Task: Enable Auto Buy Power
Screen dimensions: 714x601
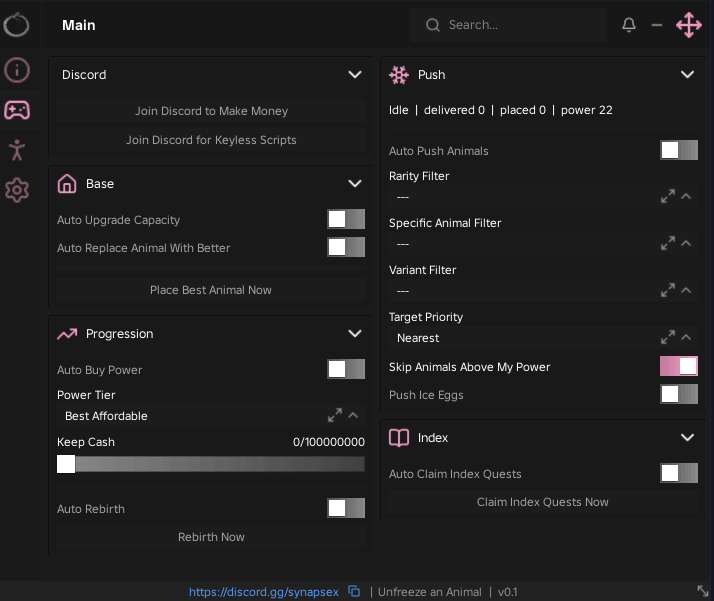Action: 346,369
